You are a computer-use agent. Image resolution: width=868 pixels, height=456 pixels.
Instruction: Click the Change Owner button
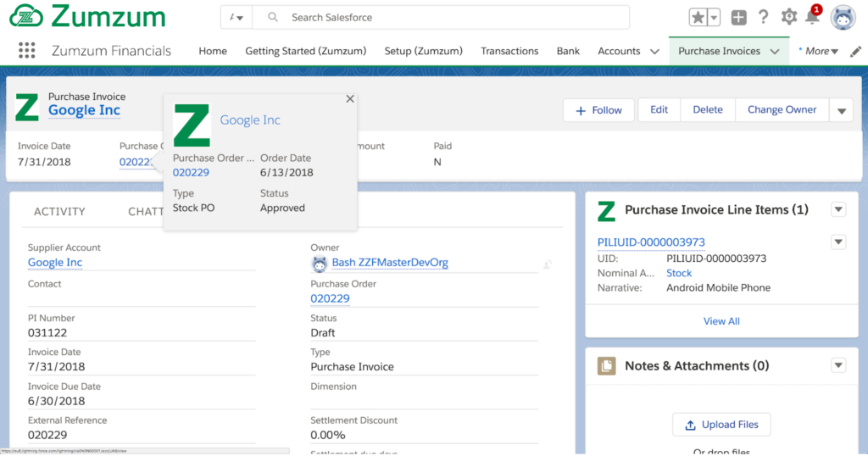pyautogui.click(x=782, y=109)
